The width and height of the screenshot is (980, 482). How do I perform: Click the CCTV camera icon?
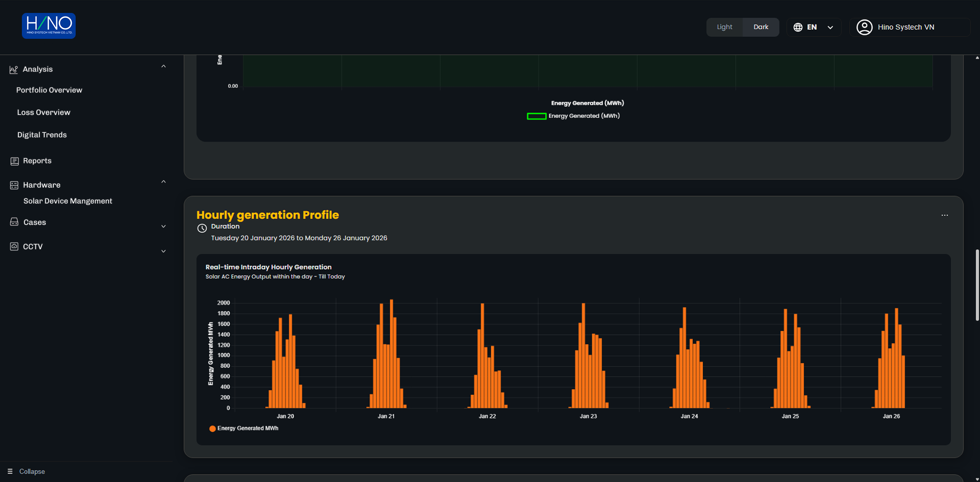pos(14,247)
